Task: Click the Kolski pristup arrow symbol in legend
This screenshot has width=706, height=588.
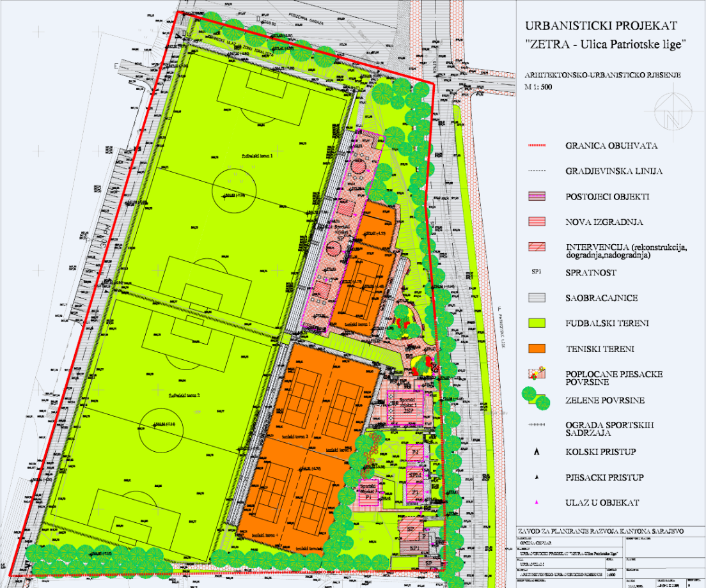Action: (537, 453)
